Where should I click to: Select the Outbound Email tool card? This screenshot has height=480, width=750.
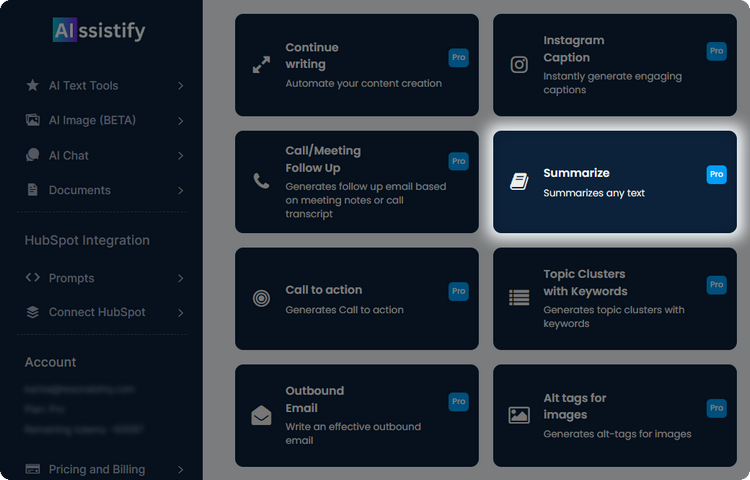click(x=356, y=416)
